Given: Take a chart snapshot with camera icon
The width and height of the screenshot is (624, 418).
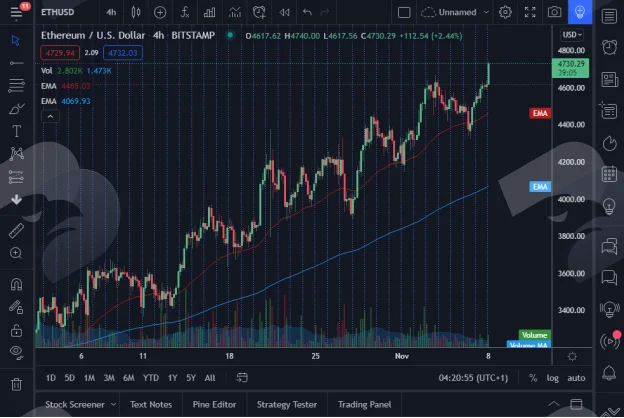Looking at the screenshot, I should 554,12.
